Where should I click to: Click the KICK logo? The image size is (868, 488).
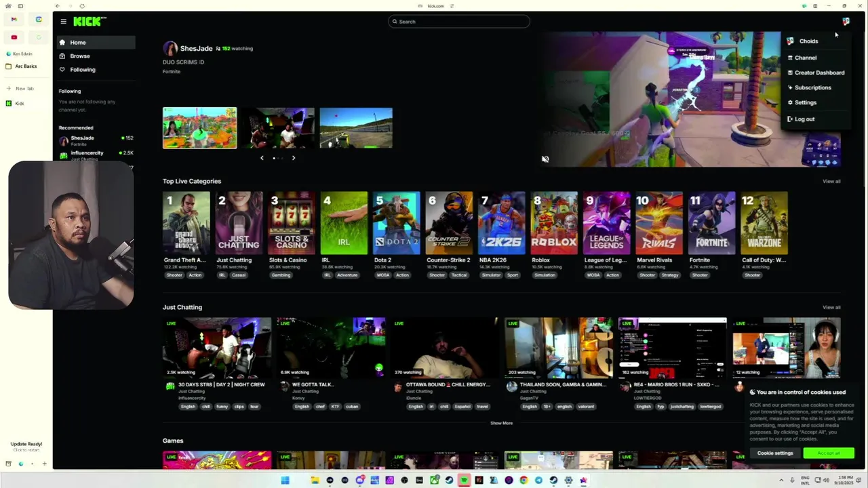click(89, 22)
